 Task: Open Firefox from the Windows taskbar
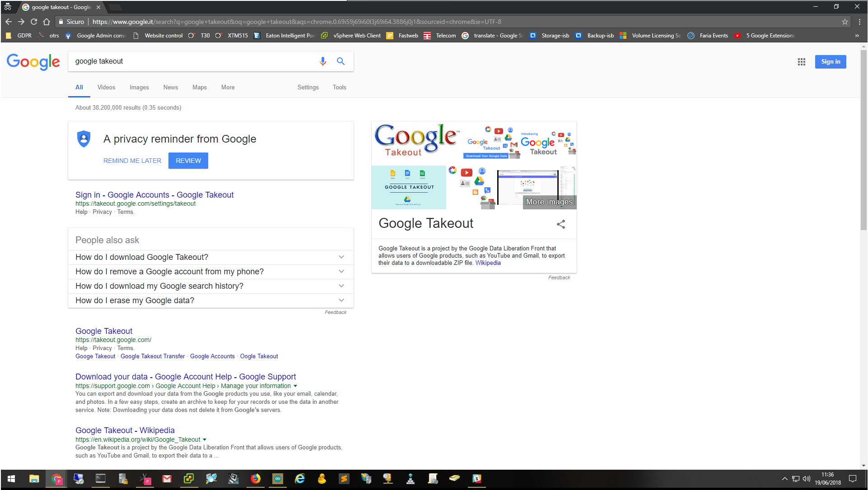(256, 479)
